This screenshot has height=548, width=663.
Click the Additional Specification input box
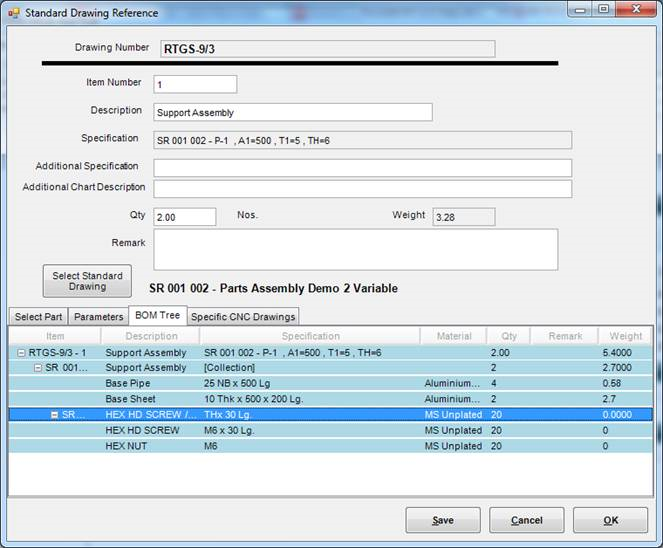362,167
